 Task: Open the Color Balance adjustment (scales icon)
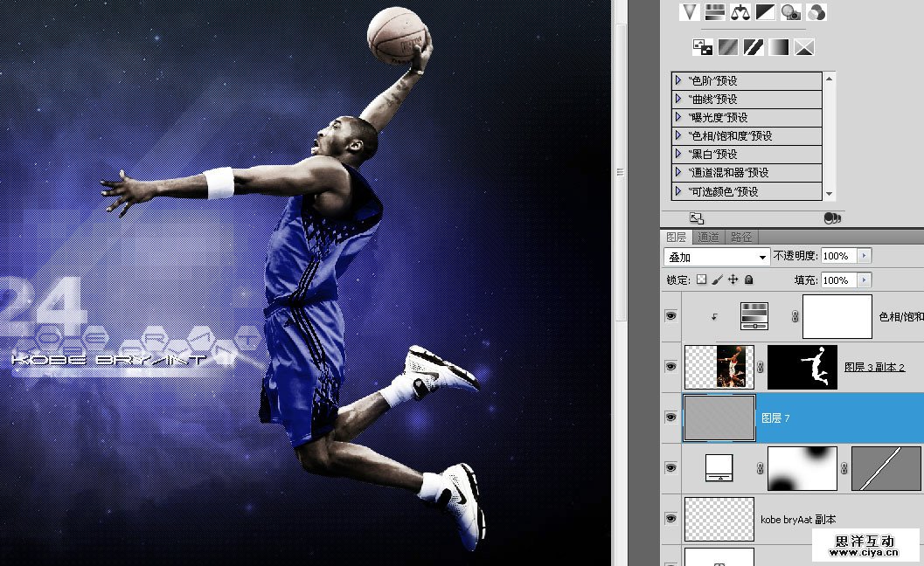click(740, 12)
